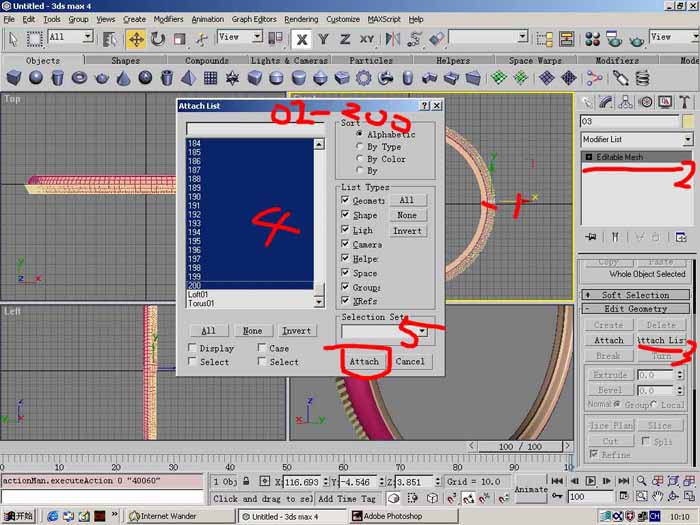Open the selection filter All dropdown
Image resolution: width=700 pixels, height=525 pixels.
[x=88, y=37]
